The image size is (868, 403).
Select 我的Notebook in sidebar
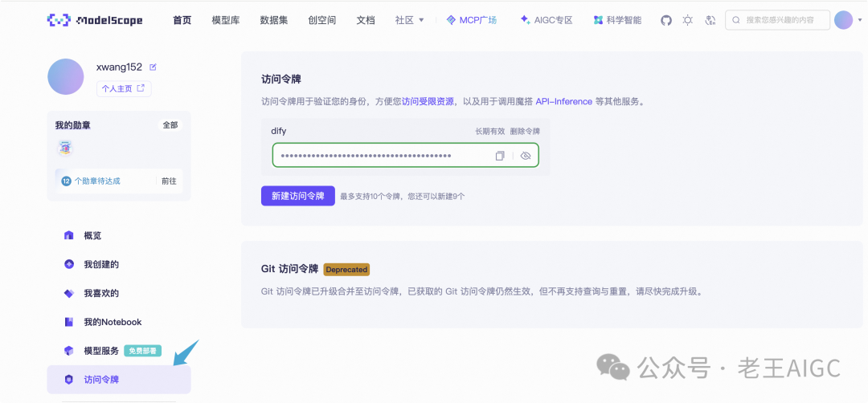(119, 322)
